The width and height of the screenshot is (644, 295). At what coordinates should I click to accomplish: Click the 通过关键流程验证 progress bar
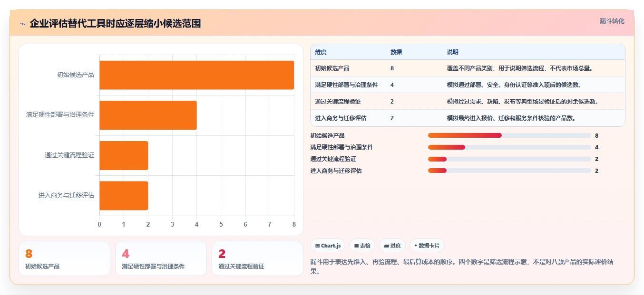(x=509, y=159)
